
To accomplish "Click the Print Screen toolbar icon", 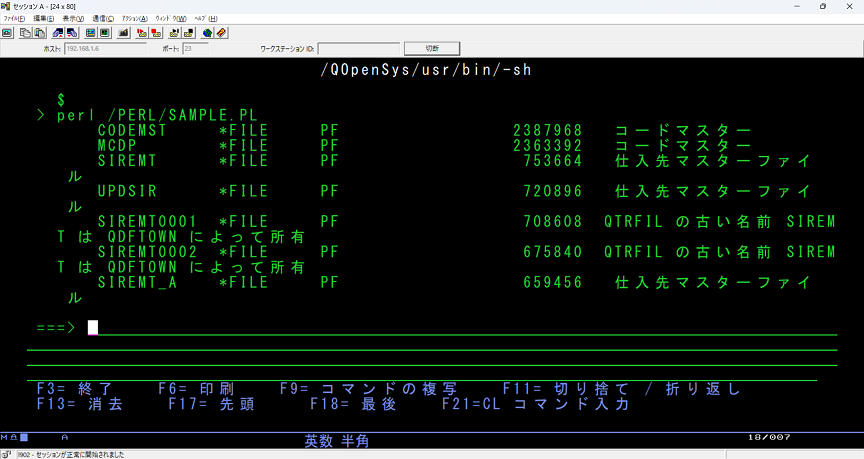I will pyautogui.click(x=7, y=32).
